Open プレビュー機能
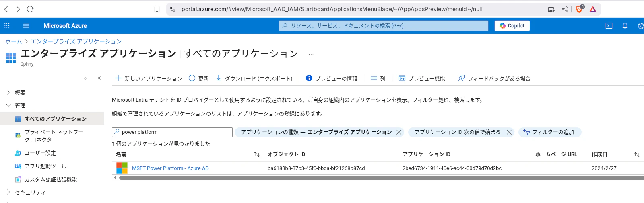The width and height of the screenshot is (644, 203). 422,78
